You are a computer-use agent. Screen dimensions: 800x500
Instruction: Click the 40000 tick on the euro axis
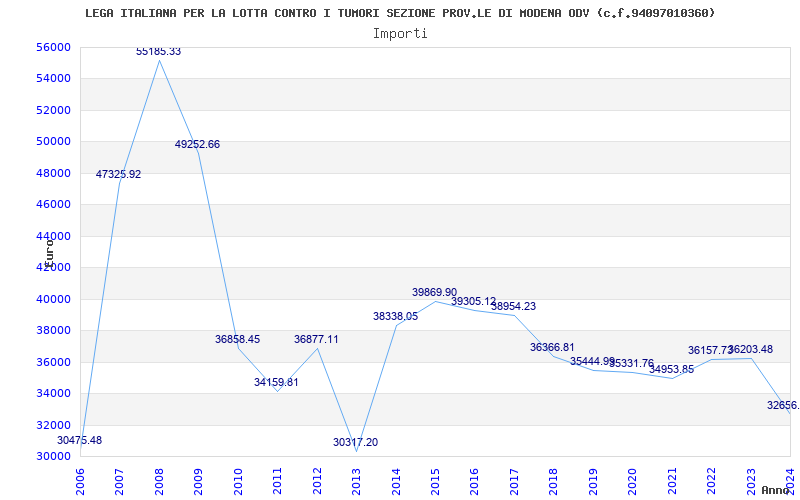53,299
